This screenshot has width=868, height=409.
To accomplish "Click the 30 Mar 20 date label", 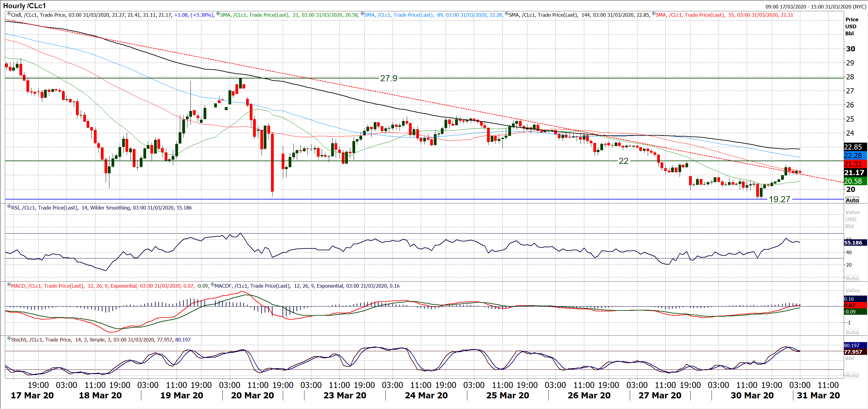I will [x=752, y=396].
